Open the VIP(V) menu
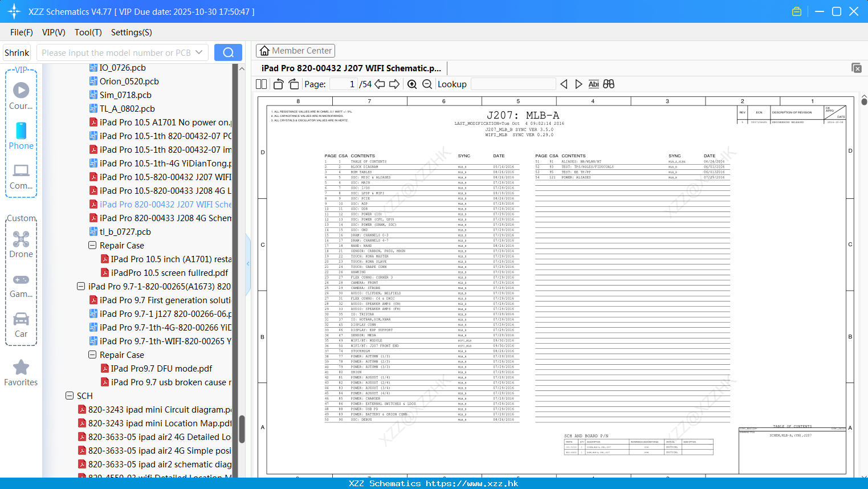 coord(54,32)
